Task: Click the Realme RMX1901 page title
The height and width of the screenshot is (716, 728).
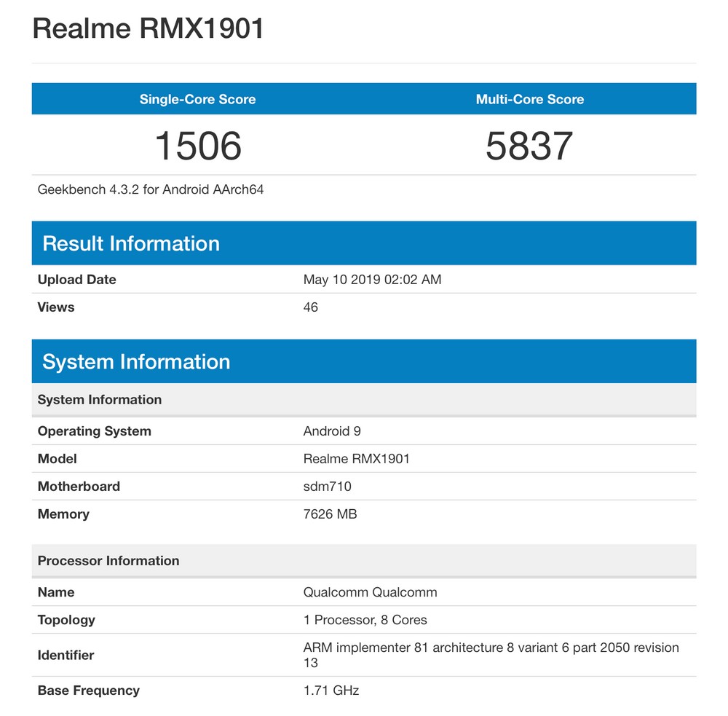Action: coord(148,28)
